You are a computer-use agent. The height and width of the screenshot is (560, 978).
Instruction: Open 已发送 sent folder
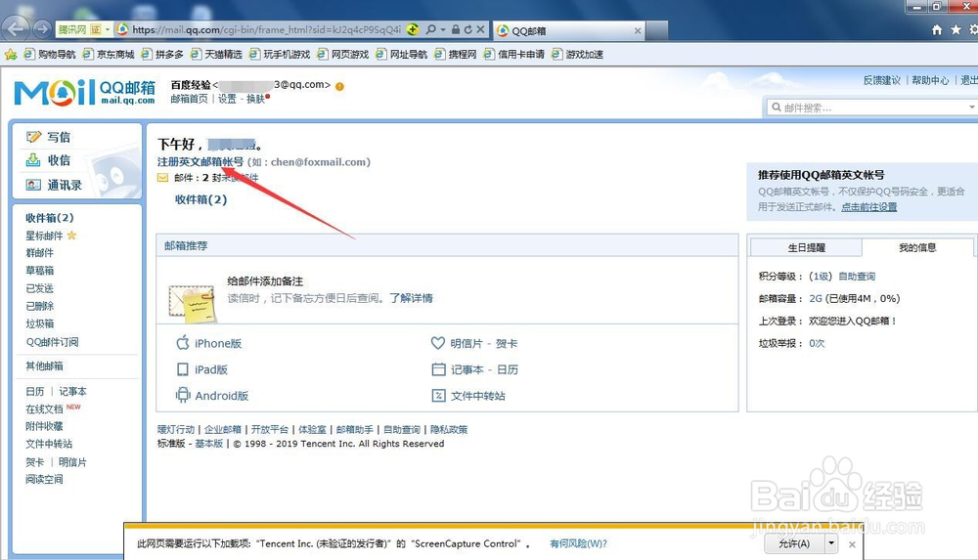[40, 288]
